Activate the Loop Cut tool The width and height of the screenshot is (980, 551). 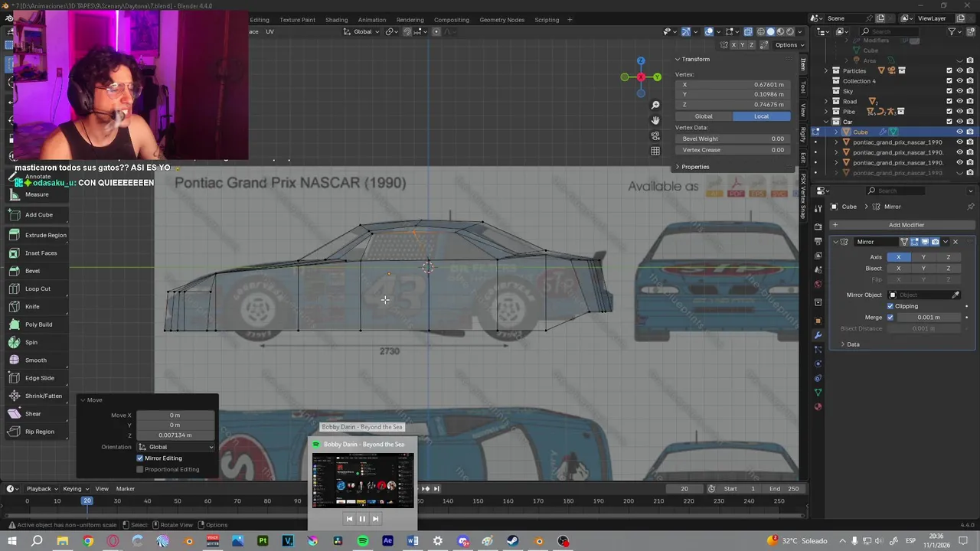tap(38, 289)
